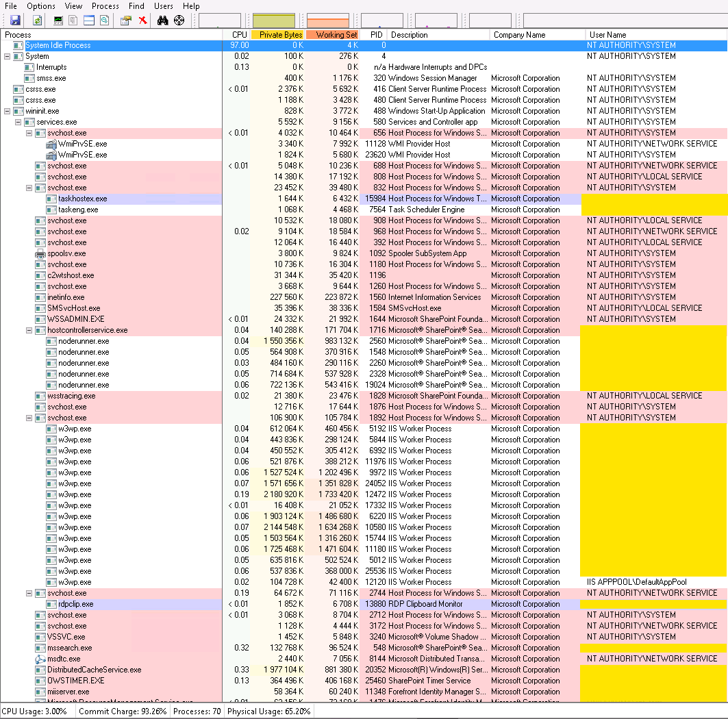
Task: Select the wsstracing.exe process row
Action: [x=364, y=396]
